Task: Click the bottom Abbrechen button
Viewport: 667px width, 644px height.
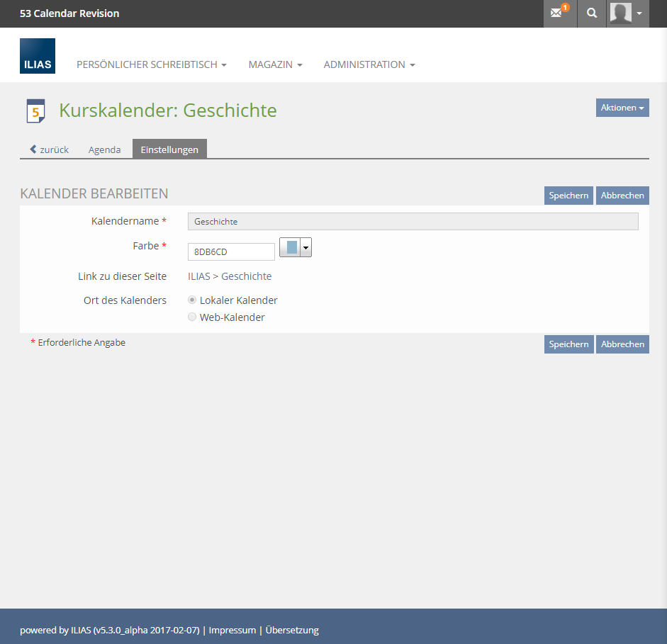Action: tap(622, 344)
